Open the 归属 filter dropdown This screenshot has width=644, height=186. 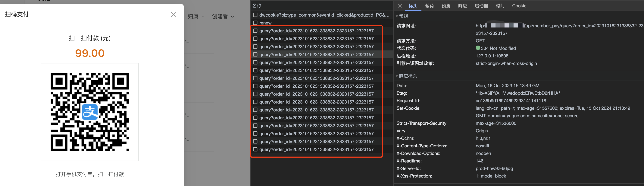coord(196,17)
